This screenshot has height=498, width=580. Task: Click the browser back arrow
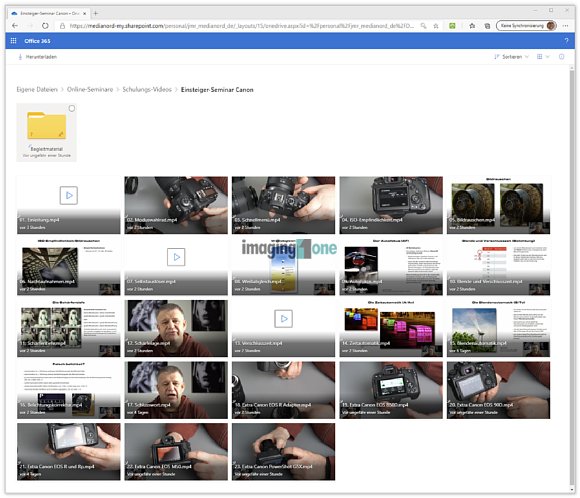click(15, 26)
